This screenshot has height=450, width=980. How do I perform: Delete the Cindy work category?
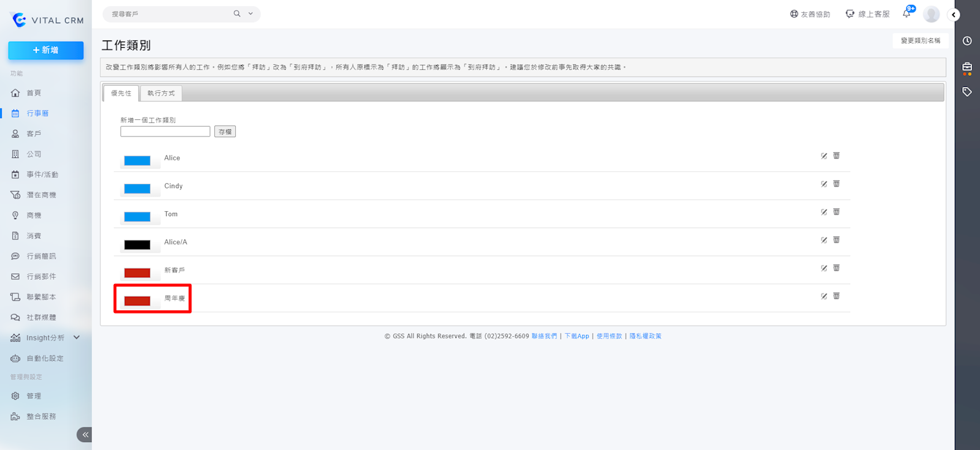[836, 184]
